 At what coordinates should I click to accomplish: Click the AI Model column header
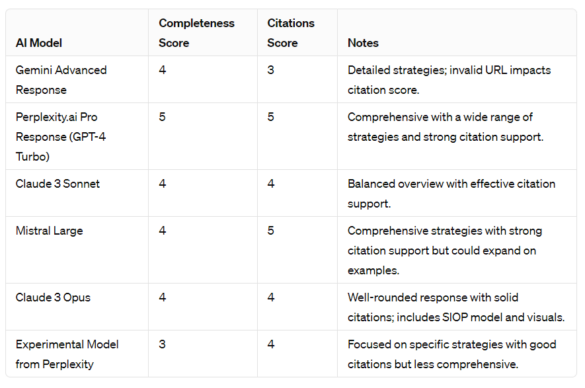pyautogui.click(x=39, y=43)
